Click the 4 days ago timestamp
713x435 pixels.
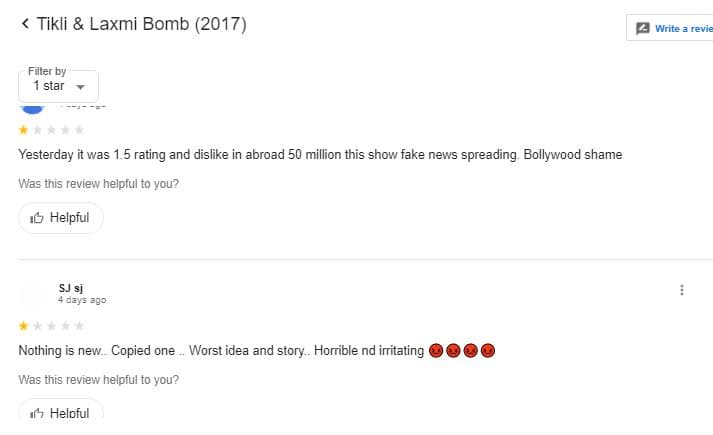pyautogui.click(x=82, y=300)
